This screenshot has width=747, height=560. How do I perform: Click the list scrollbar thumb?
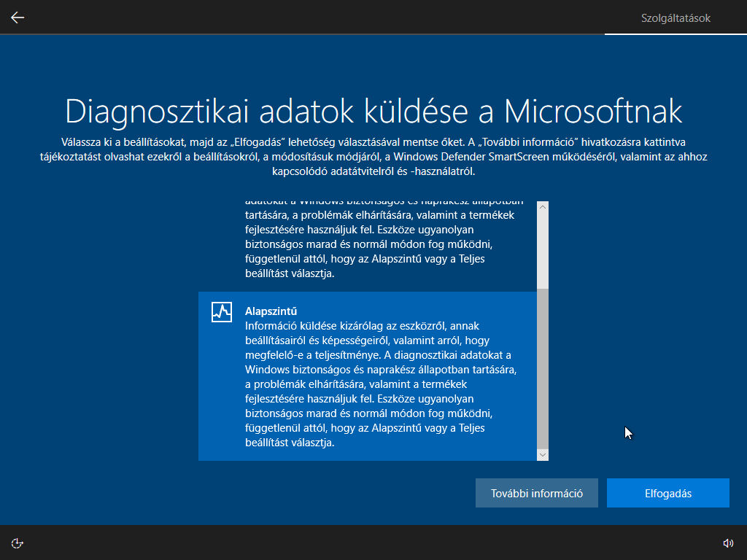(x=543, y=368)
